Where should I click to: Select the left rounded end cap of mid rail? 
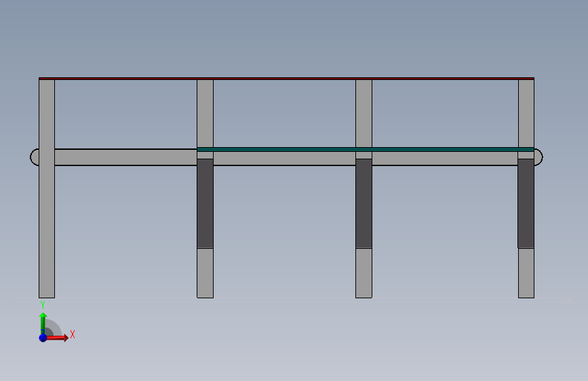click(35, 157)
